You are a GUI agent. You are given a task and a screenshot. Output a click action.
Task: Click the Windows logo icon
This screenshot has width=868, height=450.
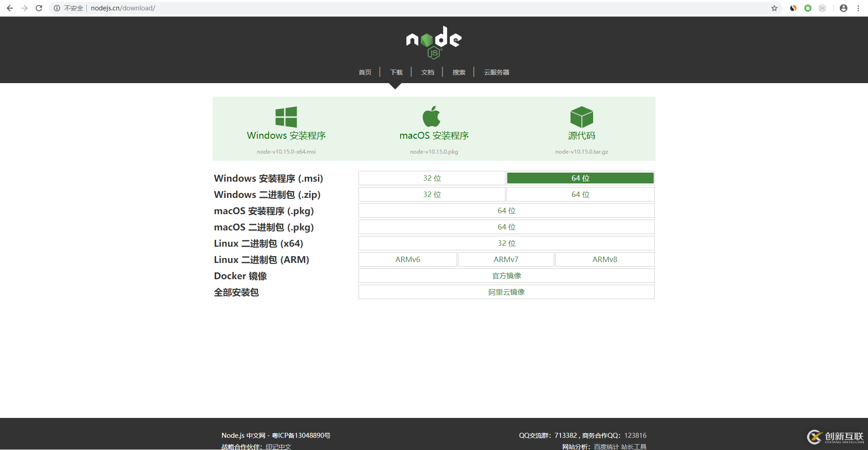286,117
